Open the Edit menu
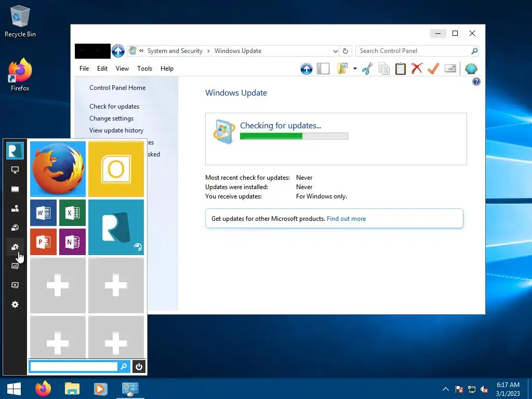 click(x=102, y=69)
